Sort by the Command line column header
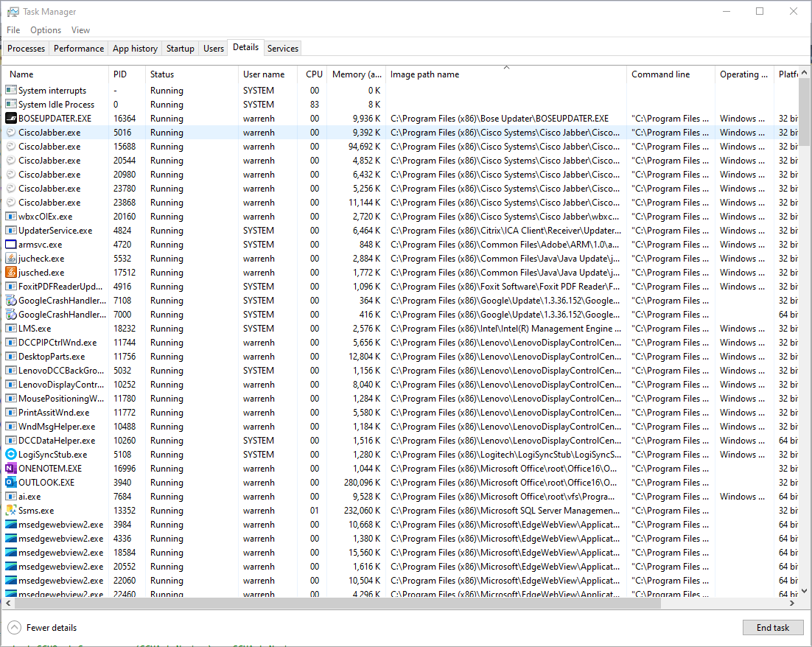812x647 pixels. click(x=671, y=74)
